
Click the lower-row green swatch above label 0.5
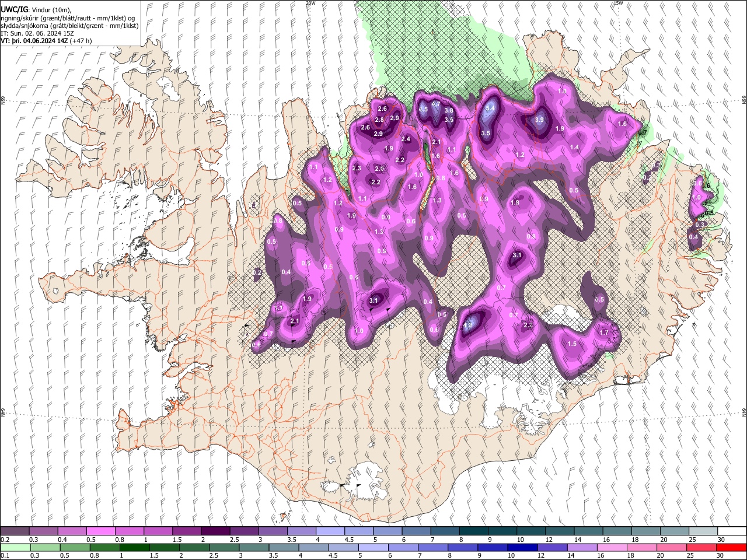(x=75, y=547)
